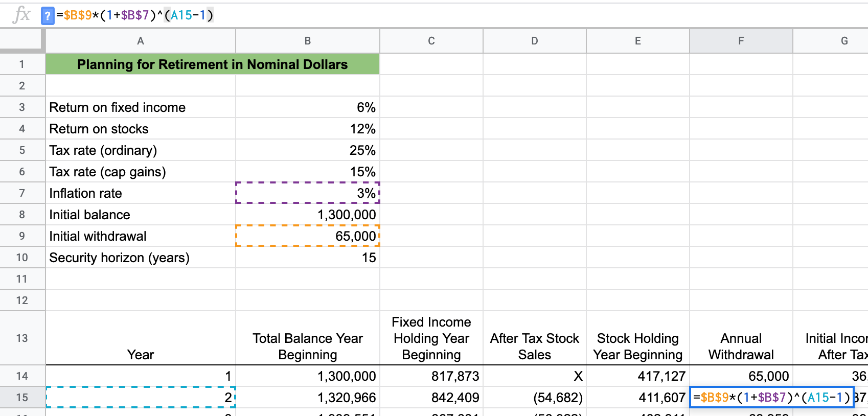Screen dimensions: 868x416
Task: Click 'Security horizon (years)' label cell
Action: 141,258
